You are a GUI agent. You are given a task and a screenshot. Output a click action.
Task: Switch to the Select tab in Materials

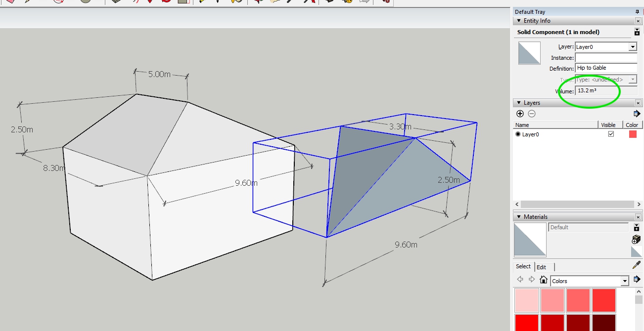coord(523,266)
